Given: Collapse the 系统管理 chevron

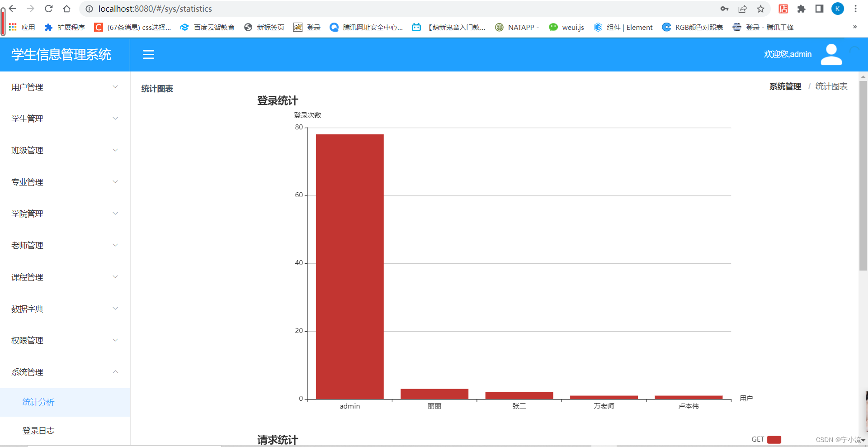Looking at the screenshot, I should (x=115, y=372).
